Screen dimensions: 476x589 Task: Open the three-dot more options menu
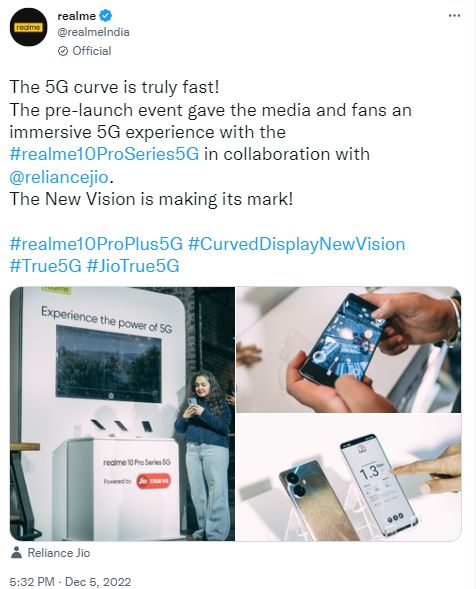[454, 16]
